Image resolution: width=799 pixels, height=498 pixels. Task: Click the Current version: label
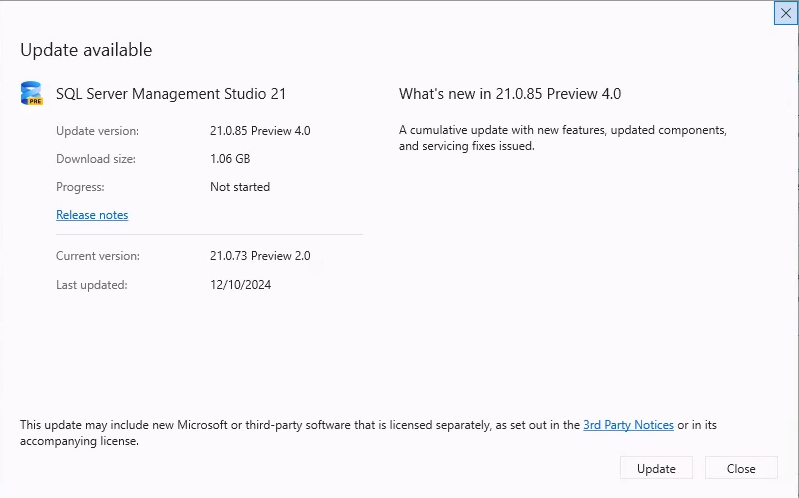point(98,256)
